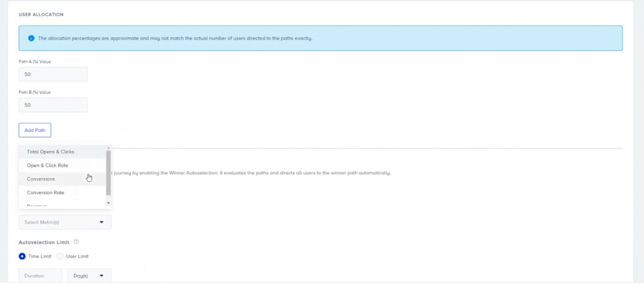Image resolution: width=644 pixels, height=285 pixels.
Task: Click the Path B (%) Value field
Action: coord(53,104)
